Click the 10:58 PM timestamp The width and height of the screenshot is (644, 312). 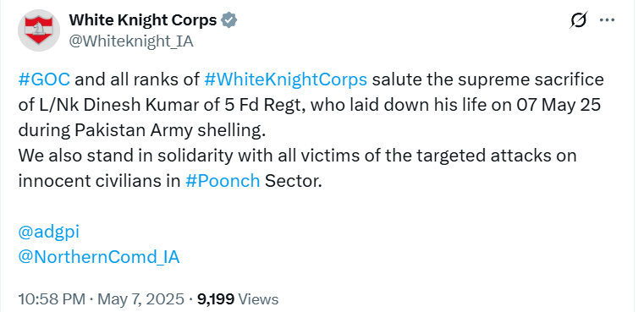click(52, 299)
